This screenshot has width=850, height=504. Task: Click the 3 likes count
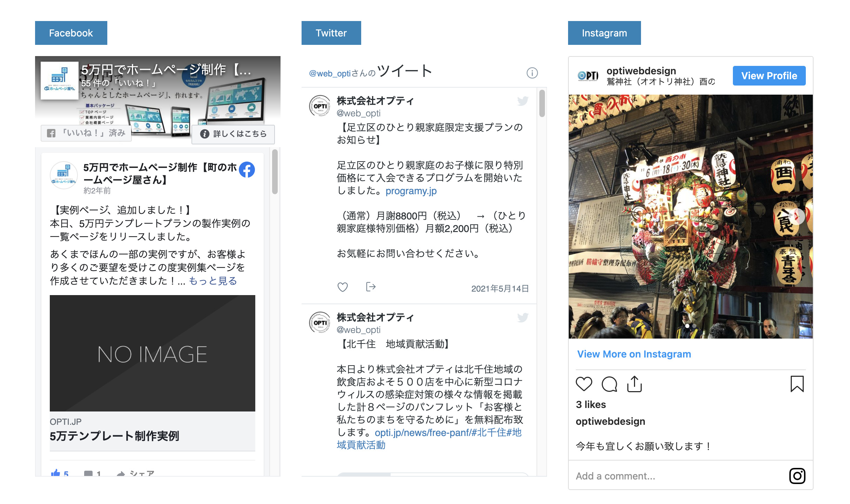click(591, 404)
